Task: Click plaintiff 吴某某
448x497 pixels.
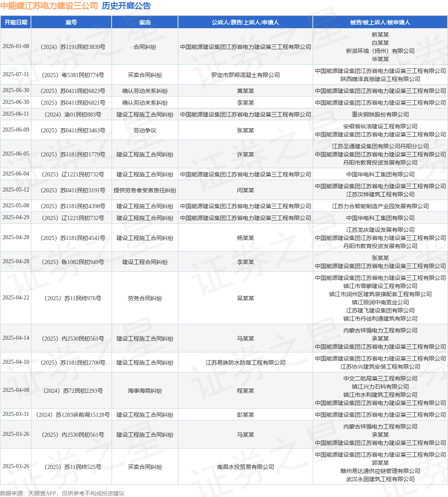Action: pos(246,298)
